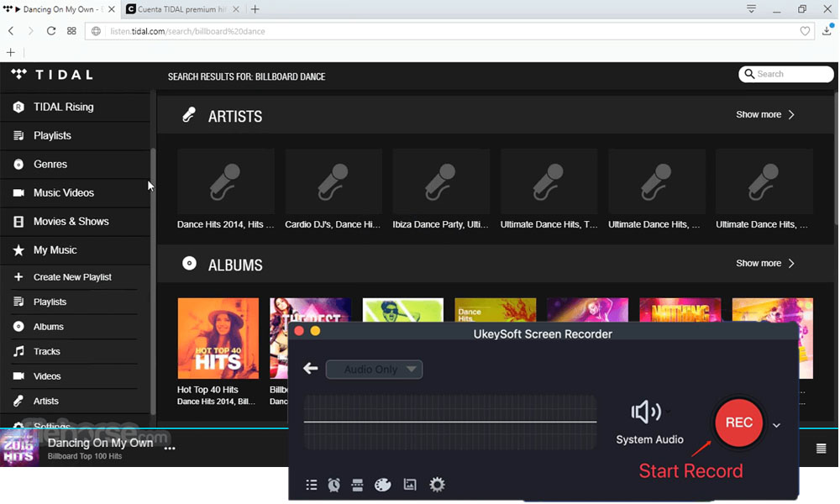The image size is (840, 504).
Task: Open the Audio Only mode dropdown
Action: [x=374, y=370]
